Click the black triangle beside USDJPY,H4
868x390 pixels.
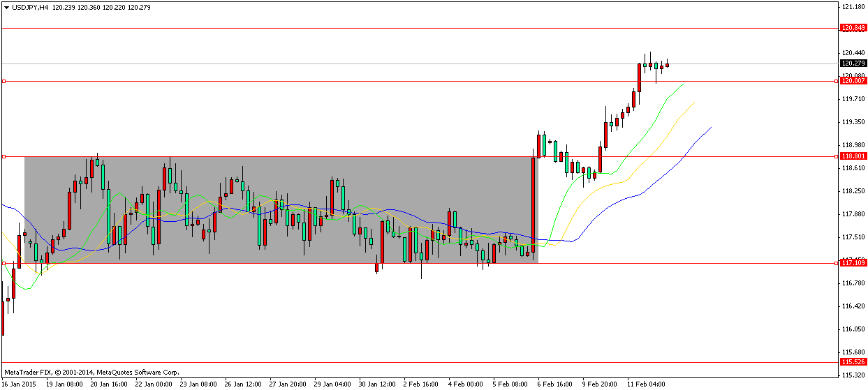(6, 7)
